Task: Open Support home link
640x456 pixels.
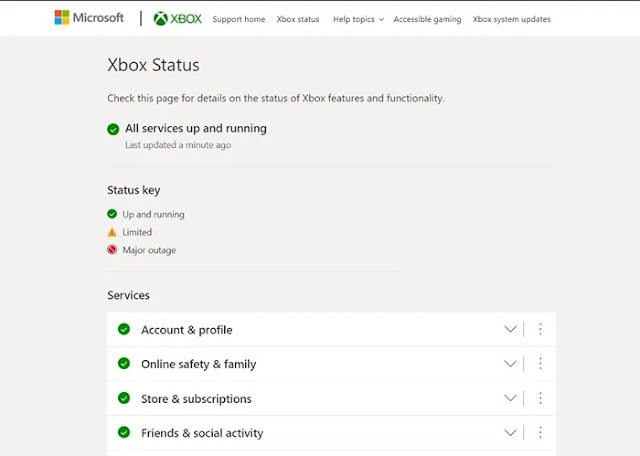Action: pos(239,19)
